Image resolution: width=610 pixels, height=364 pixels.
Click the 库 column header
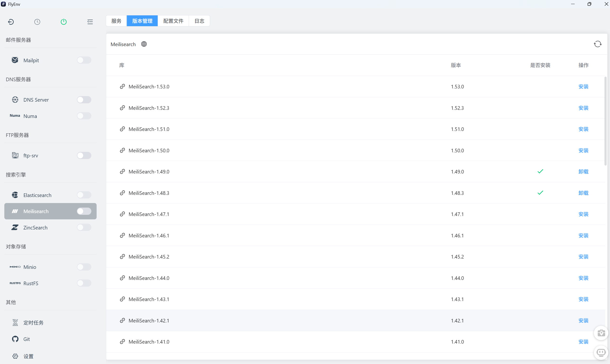click(x=122, y=65)
